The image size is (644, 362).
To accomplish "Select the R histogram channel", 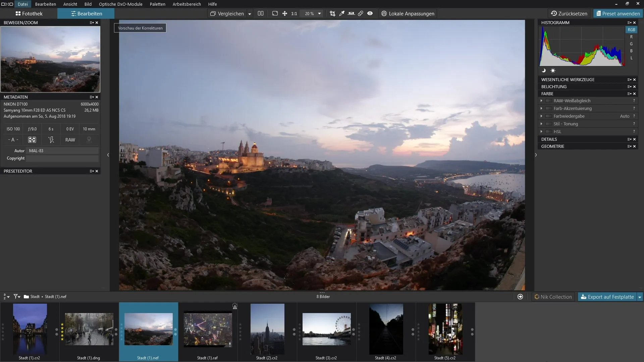I will tap(631, 37).
